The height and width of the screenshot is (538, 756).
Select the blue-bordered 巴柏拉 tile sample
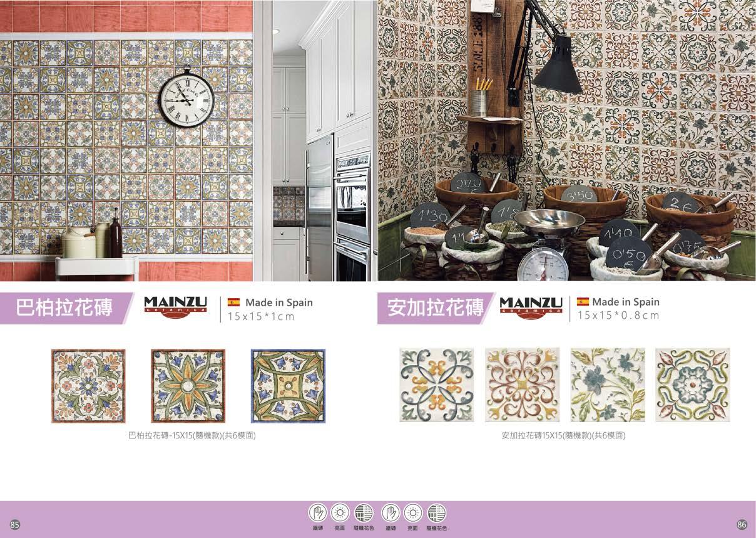tap(288, 386)
